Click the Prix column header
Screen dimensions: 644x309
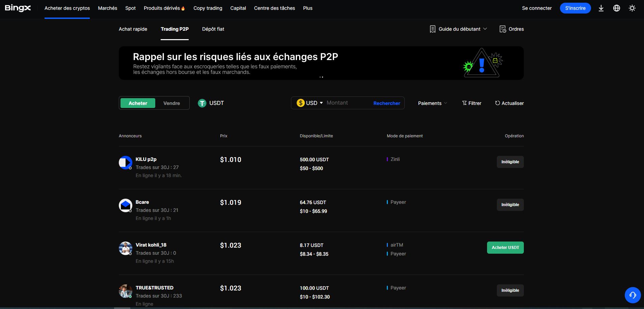click(x=224, y=136)
